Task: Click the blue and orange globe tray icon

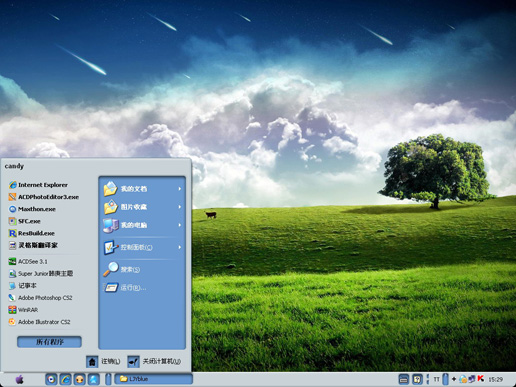Action: (463, 379)
